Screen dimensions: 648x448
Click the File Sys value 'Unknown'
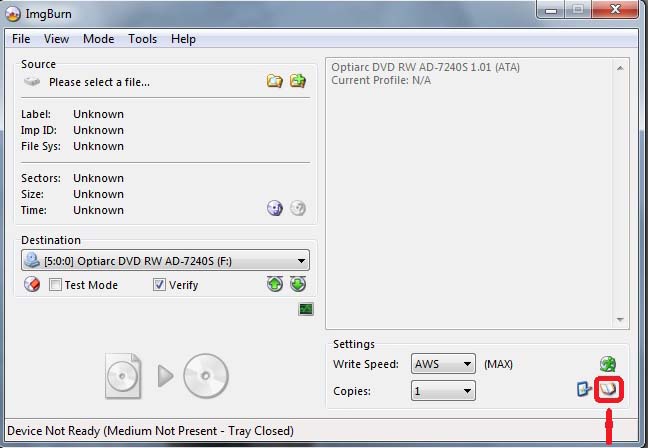pos(98,146)
